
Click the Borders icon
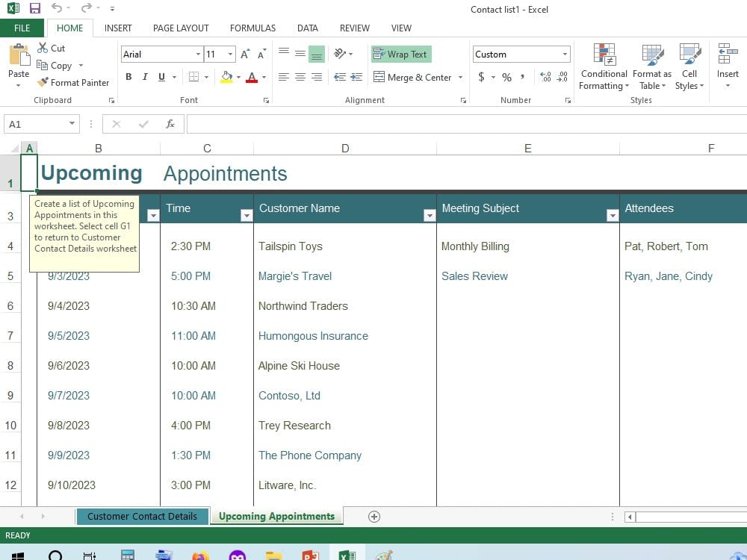(193, 77)
